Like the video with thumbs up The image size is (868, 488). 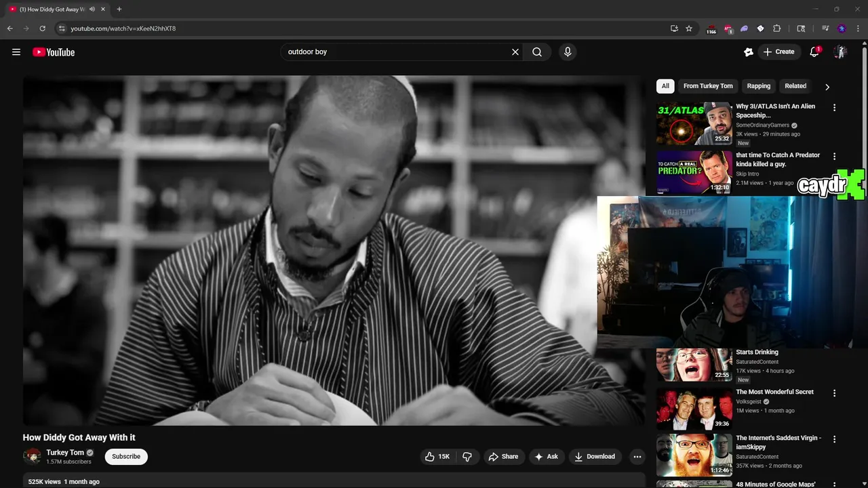pyautogui.click(x=437, y=457)
